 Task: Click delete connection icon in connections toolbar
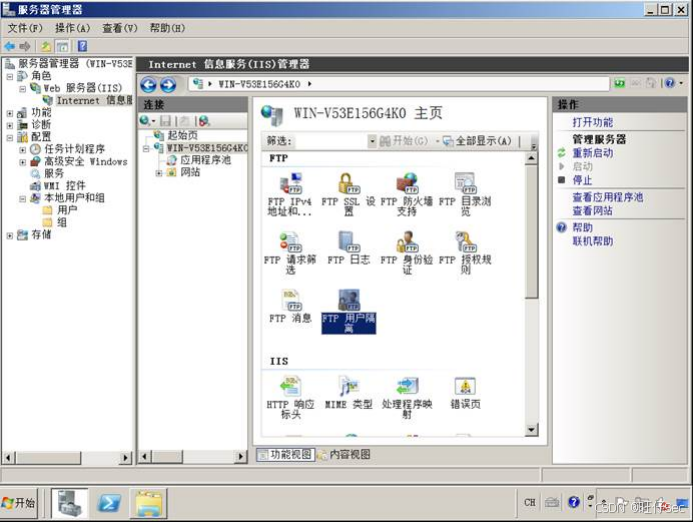tap(204, 120)
